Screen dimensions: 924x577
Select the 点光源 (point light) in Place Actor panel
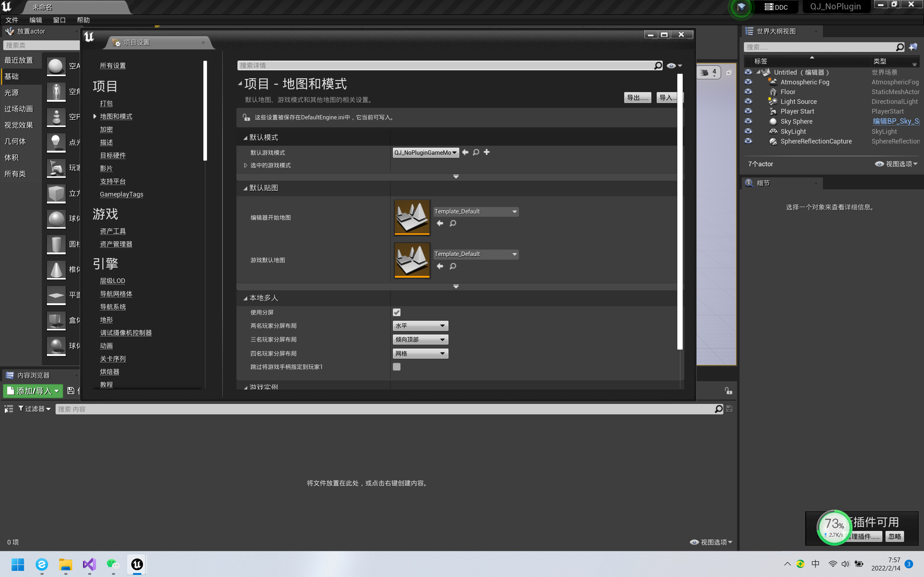click(x=56, y=142)
